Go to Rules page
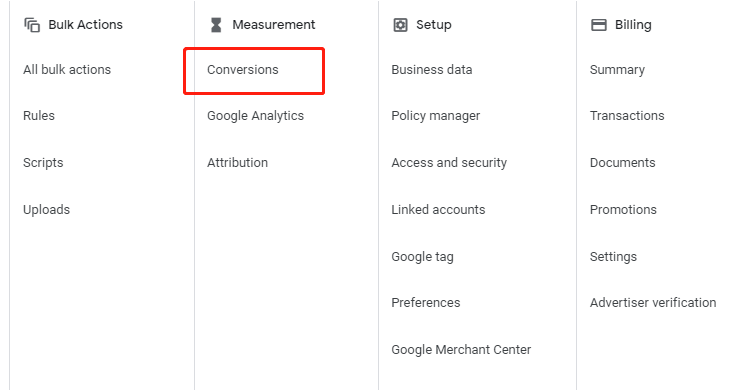The image size is (748, 390). click(x=39, y=116)
